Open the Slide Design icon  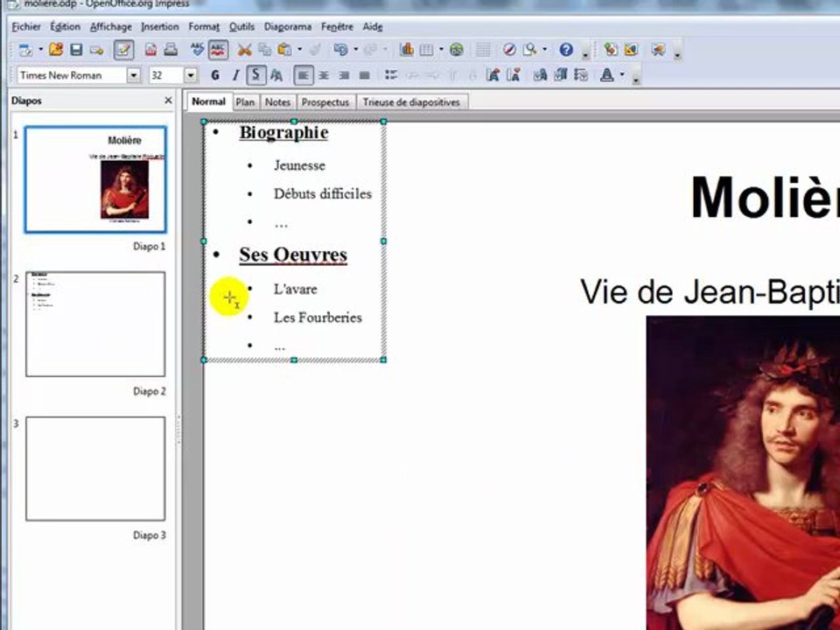[631, 50]
